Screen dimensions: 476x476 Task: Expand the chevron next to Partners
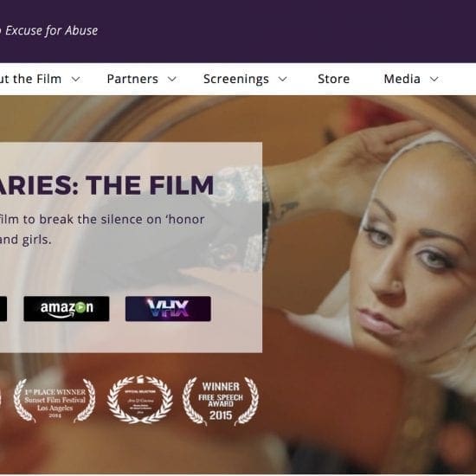(x=172, y=80)
